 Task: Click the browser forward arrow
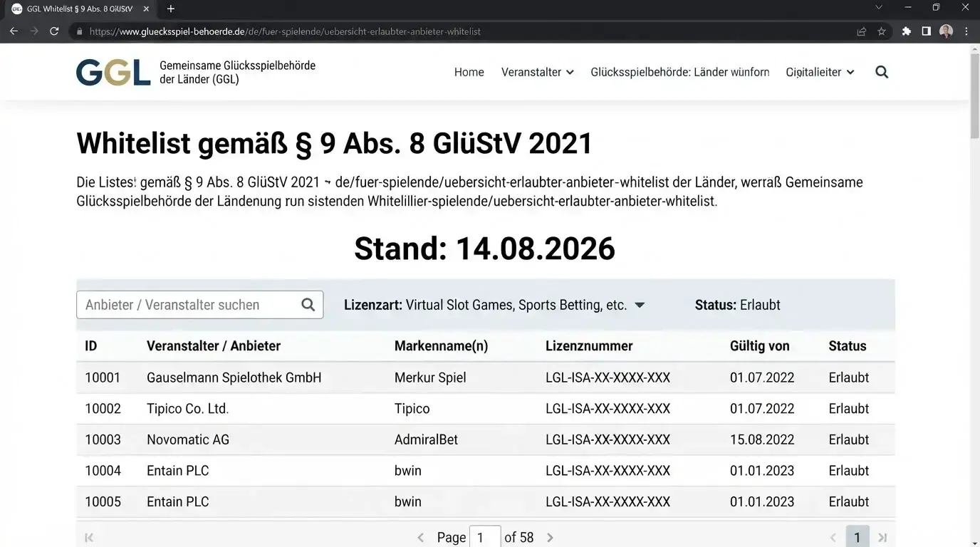tap(34, 31)
